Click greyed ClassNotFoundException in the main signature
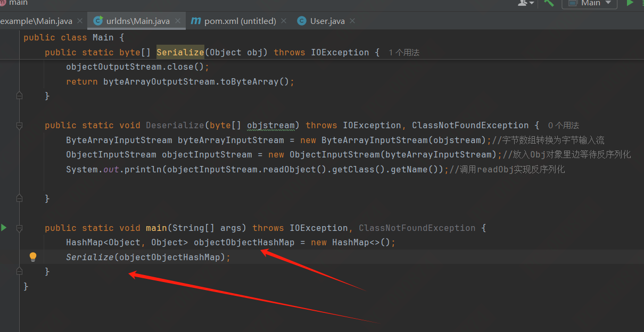Screen dimensions: 644x332 [417, 228]
